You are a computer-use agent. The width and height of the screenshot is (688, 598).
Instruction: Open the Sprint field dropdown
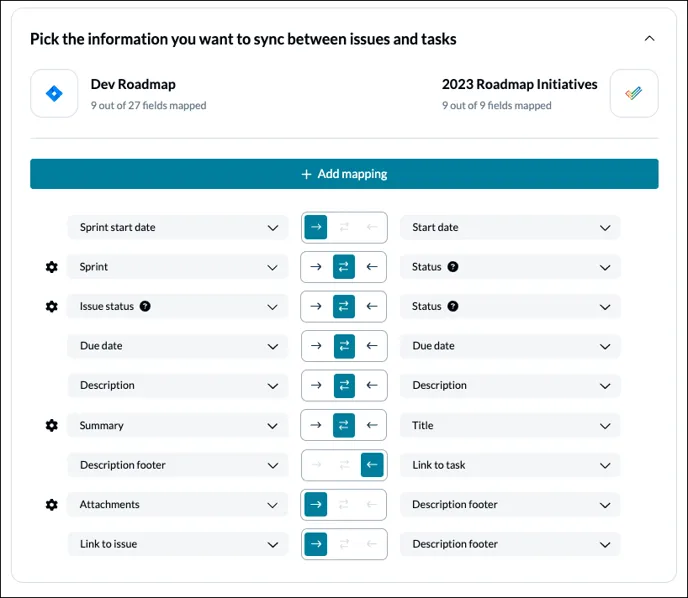[x=178, y=267]
